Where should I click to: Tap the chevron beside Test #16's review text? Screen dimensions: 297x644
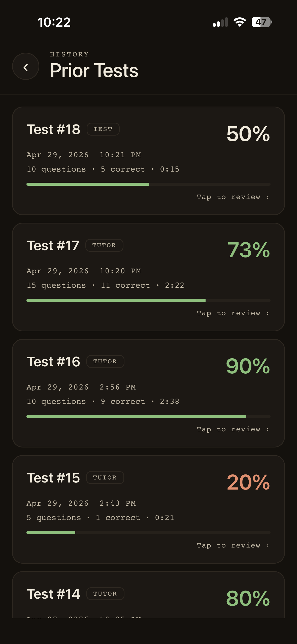pos(267,429)
